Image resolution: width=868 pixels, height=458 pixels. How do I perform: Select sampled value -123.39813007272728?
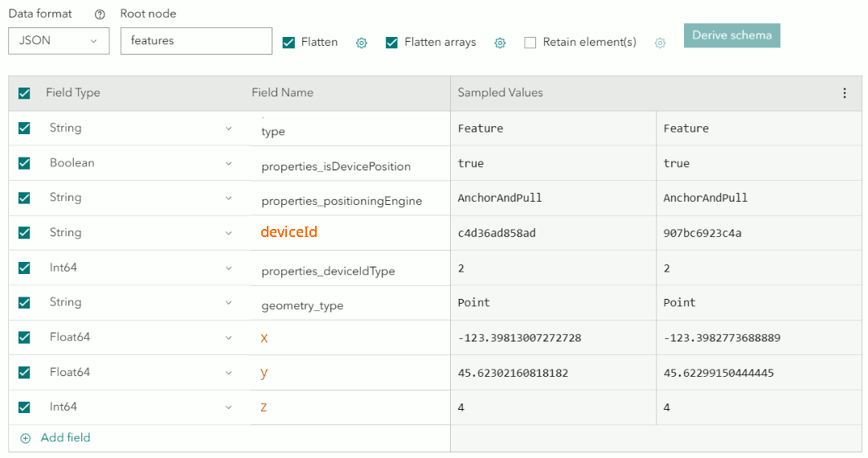coord(519,338)
